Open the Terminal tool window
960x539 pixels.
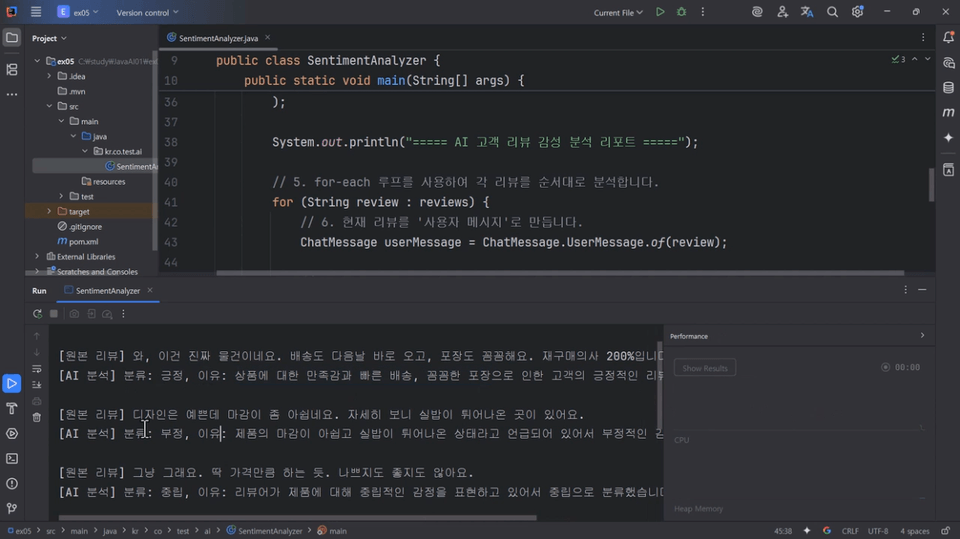[12, 459]
